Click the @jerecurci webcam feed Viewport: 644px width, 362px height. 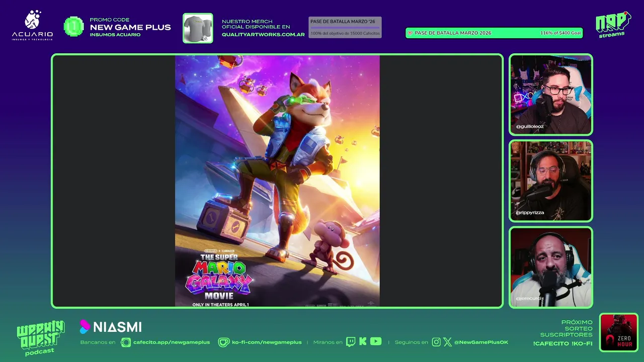(x=551, y=267)
